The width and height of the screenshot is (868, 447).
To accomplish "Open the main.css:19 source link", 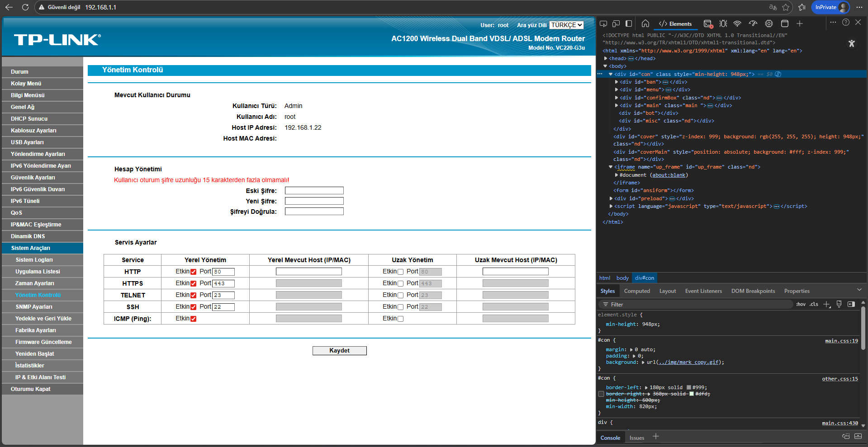I will coord(841,341).
